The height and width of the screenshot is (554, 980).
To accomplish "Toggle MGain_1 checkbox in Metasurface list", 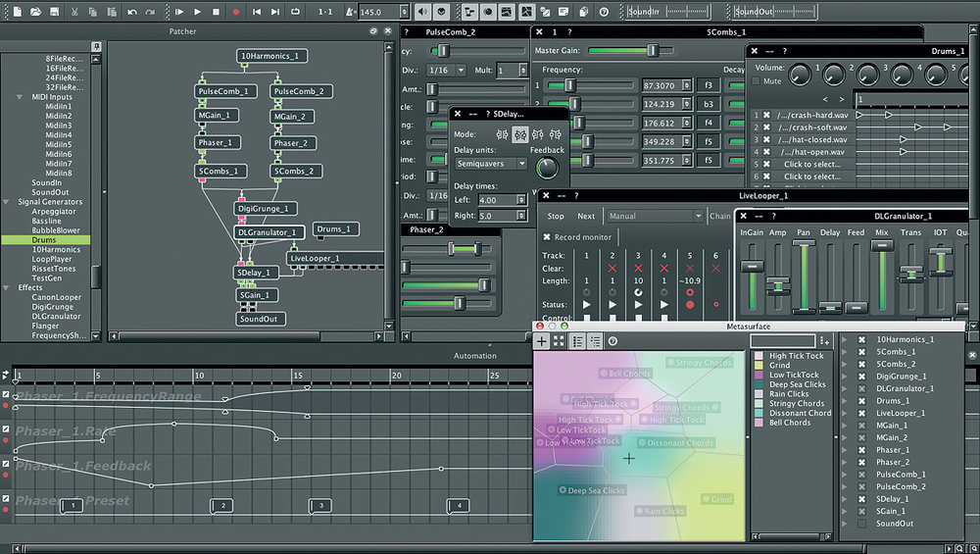I will pos(861,426).
